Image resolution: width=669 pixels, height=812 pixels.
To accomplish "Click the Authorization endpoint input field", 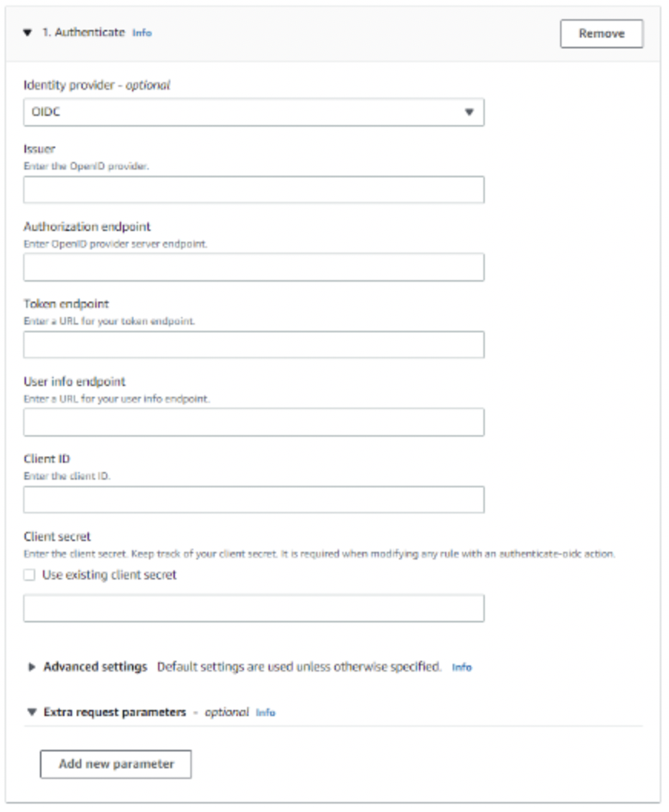I will [255, 266].
